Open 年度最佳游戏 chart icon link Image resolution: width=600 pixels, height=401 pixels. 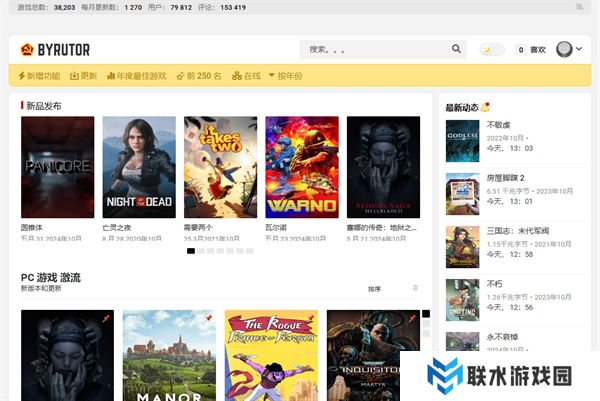(x=135, y=76)
